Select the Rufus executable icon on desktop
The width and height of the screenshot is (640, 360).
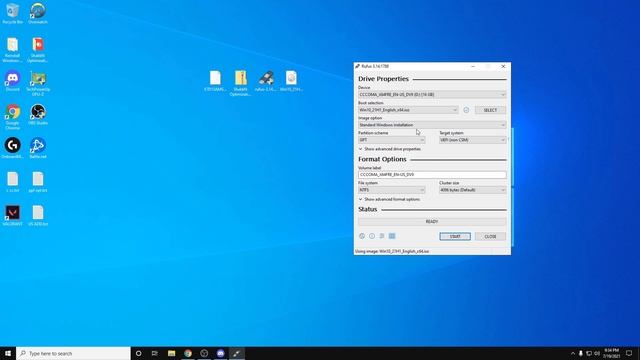[x=266, y=80]
